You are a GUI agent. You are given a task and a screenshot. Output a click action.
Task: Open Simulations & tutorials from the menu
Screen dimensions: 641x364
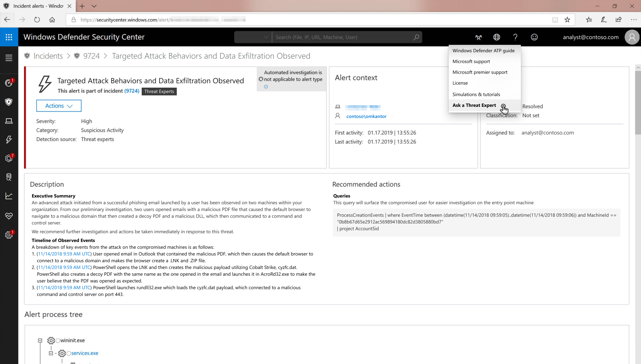476,94
